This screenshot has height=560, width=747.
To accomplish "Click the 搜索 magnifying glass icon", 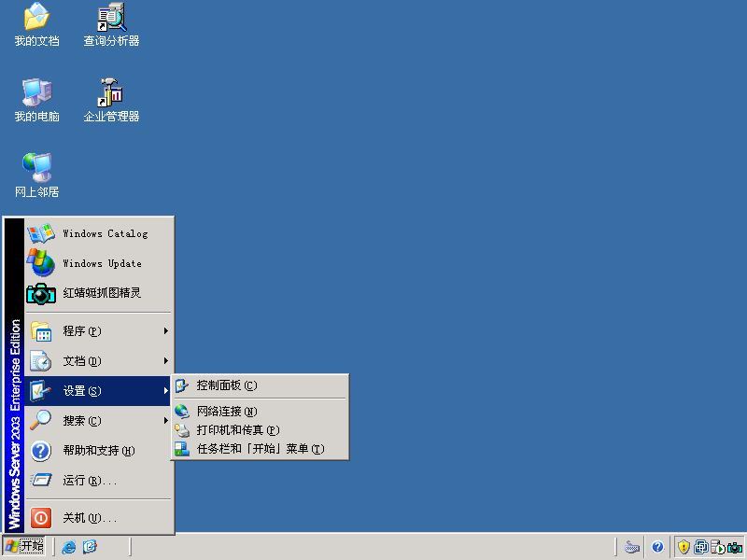I will click(x=41, y=421).
